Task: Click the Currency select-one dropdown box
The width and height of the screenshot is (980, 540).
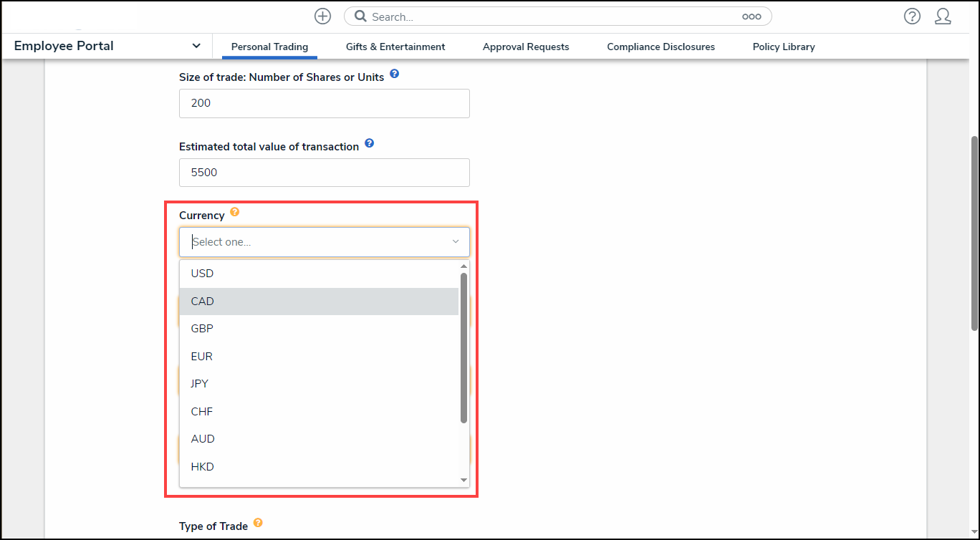Action: pyautogui.click(x=324, y=242)
